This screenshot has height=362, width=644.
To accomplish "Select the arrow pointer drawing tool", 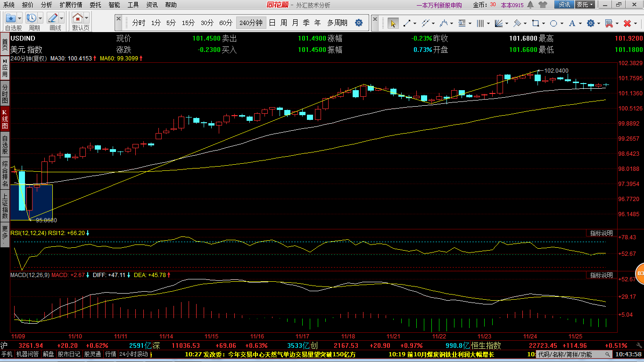I will (x=393, y=23).
